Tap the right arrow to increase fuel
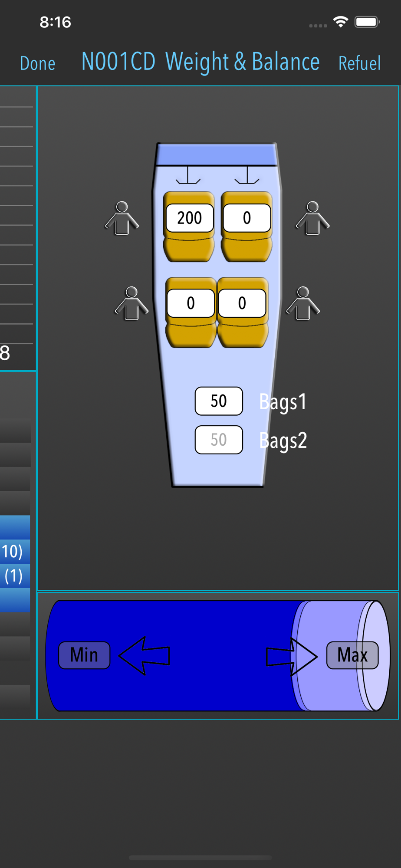This screenshot has height=868, width=401. click(x=292, y=656)
